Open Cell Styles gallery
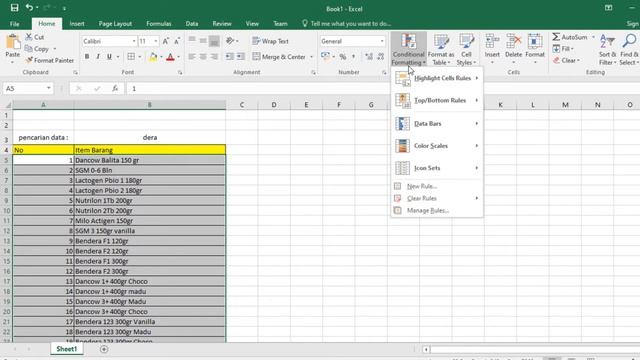The height and width of the screenshot is (360, 640). point(466,50)
